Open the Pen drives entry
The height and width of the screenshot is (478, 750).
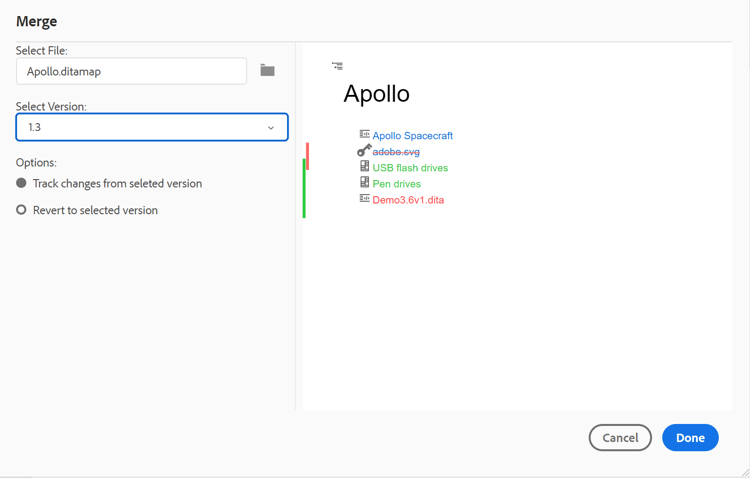(396, 184)
